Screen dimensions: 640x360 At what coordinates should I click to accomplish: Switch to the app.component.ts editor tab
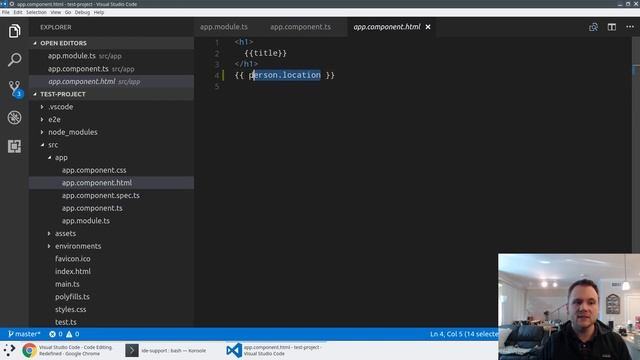point(300,27)
